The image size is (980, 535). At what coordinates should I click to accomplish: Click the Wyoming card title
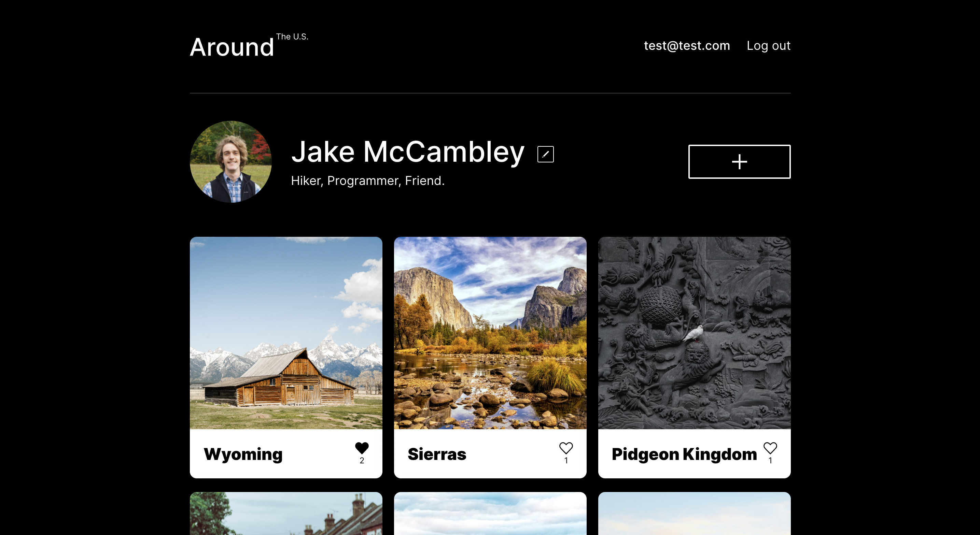pos(243,454)
